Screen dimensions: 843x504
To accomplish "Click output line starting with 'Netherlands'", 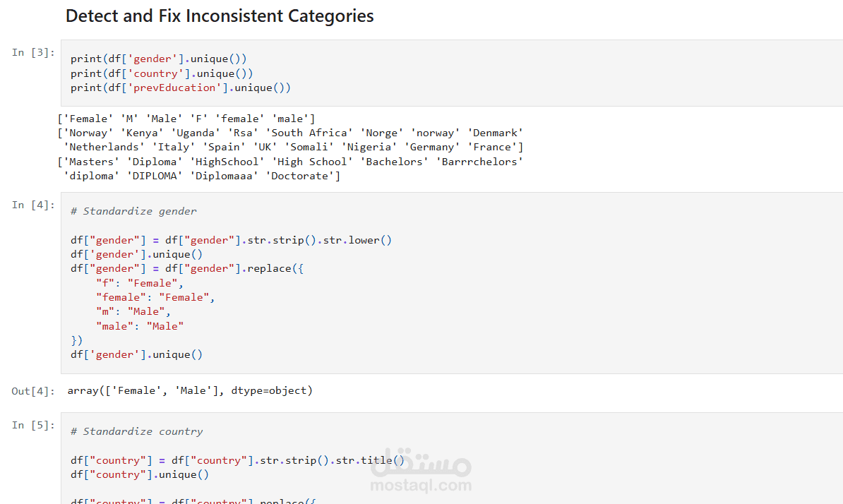I will pyautogui.click(x=293, y=147).
